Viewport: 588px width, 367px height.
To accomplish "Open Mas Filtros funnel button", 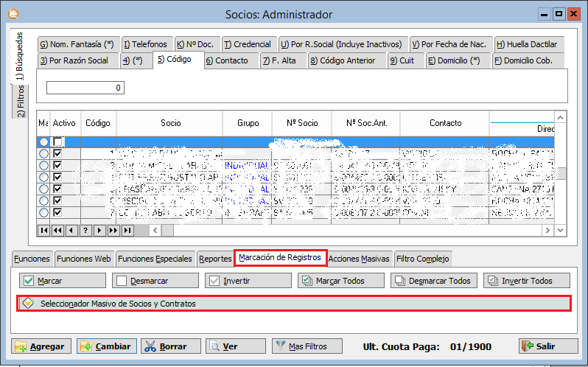I will 300,346.
